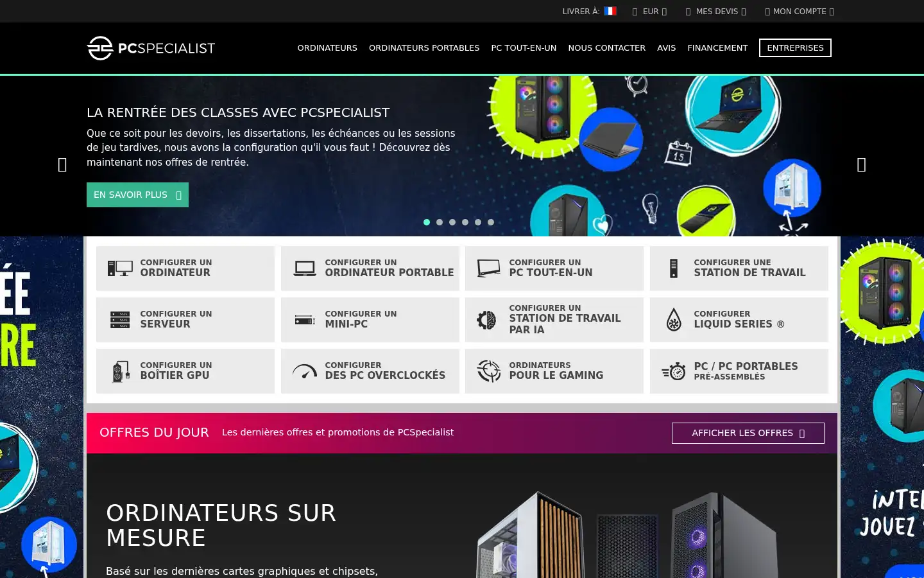Open the PC Tout-en-un menu
Viewport: 924px width, 578px height.
point(524,48)
